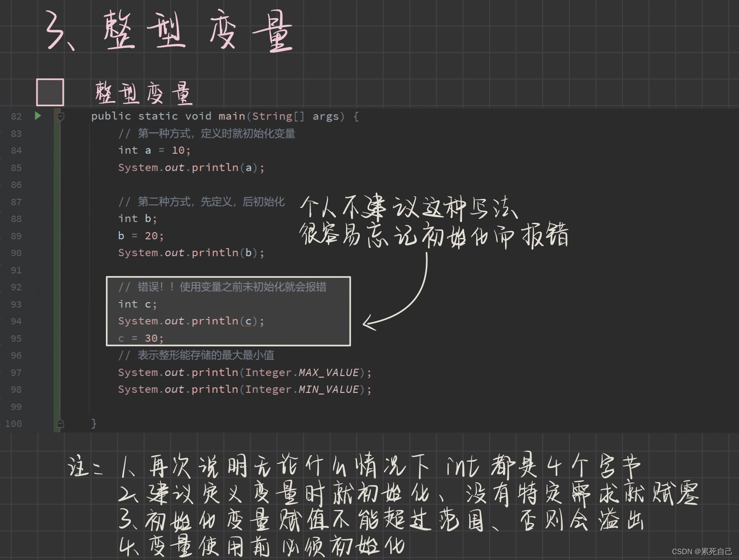Click line number 97 in the gutter
The height and width of the screenshot is (560, 739).
point(16,373)
